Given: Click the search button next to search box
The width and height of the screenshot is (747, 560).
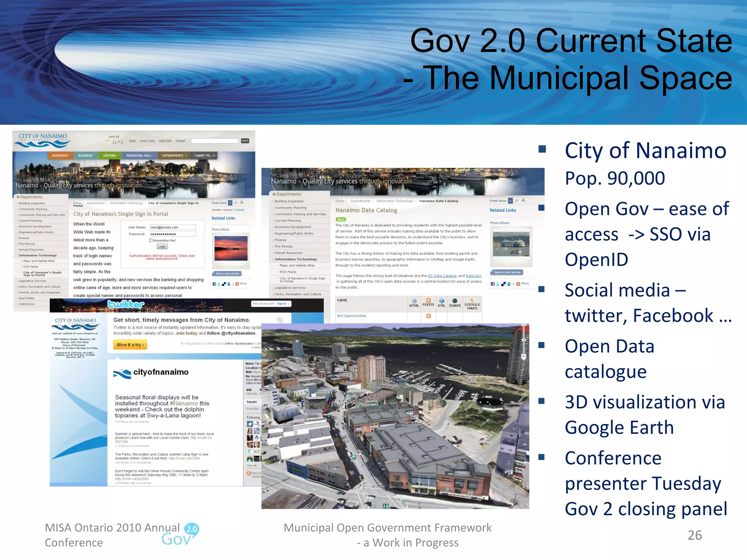Looking at the screenshot, I should click(x=245, y=141).
